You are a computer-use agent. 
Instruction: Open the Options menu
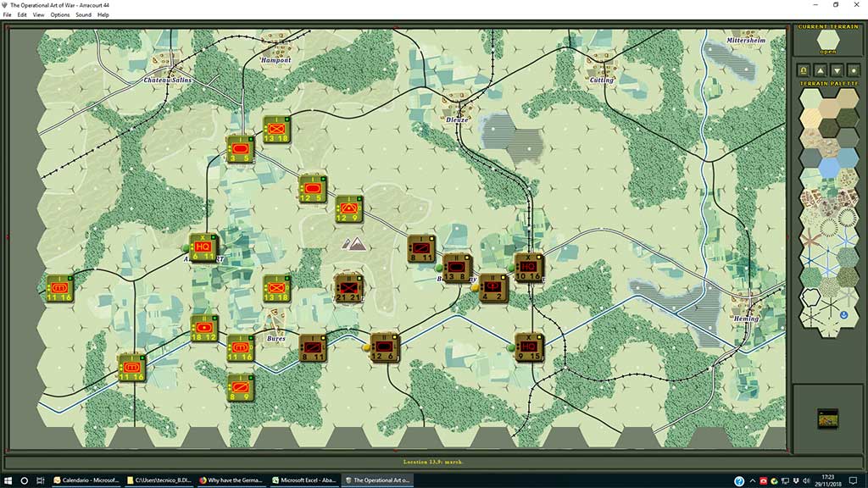coord(60,15)
